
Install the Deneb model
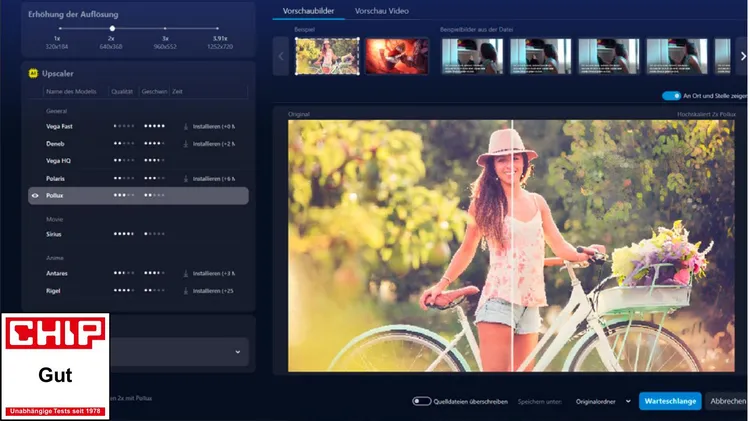tap(214, 144)
